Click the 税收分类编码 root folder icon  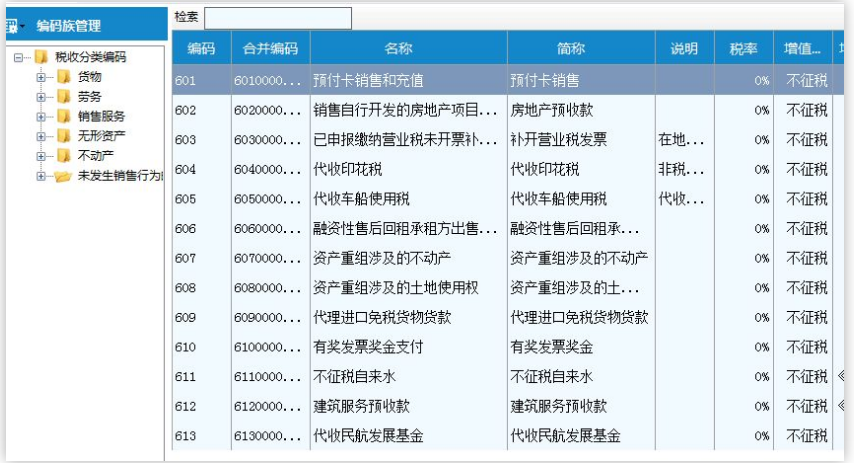click(x=41, y=57)
